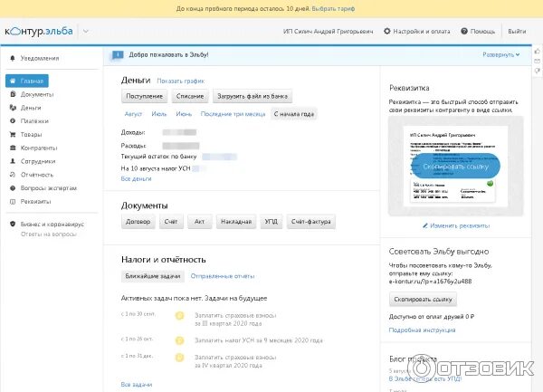Viewport: 543px width, 392px height.
Task: Open the Подробная инструкция link
Action: click(422, 330)
